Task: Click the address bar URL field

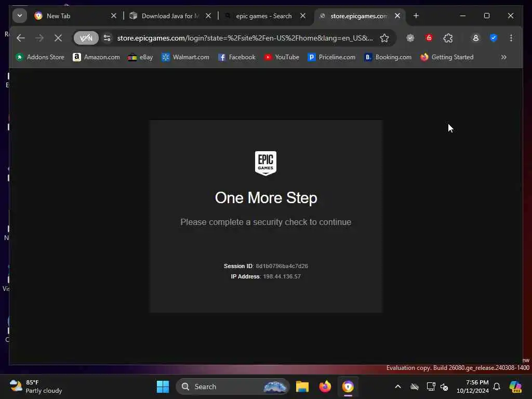Action: [245, 38]
